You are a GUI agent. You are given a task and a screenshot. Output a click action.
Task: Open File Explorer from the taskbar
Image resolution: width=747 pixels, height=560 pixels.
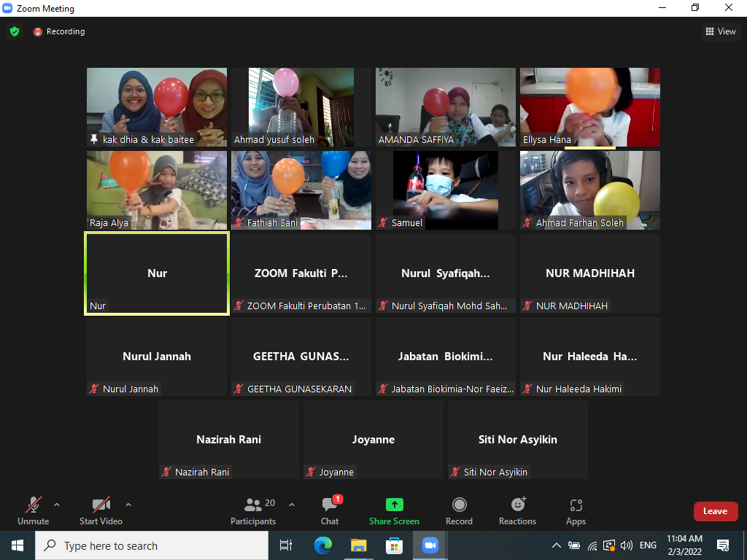pyautogui.click(x=358, y=545)
